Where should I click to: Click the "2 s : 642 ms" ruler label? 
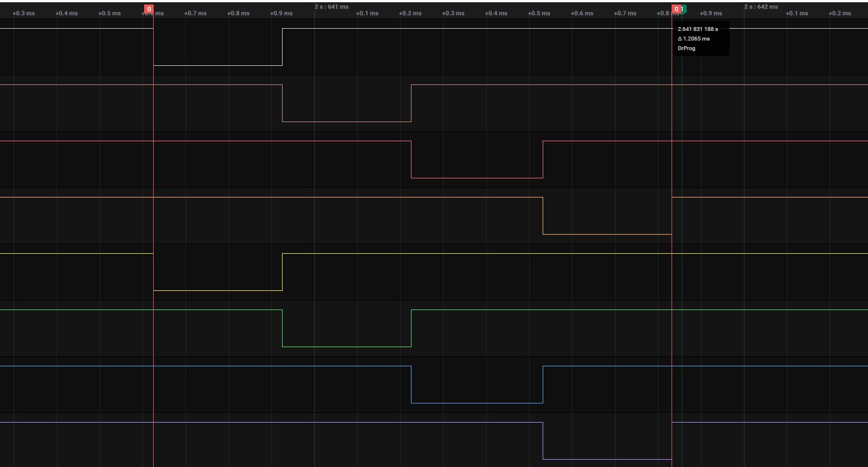[x=760, y=7]
